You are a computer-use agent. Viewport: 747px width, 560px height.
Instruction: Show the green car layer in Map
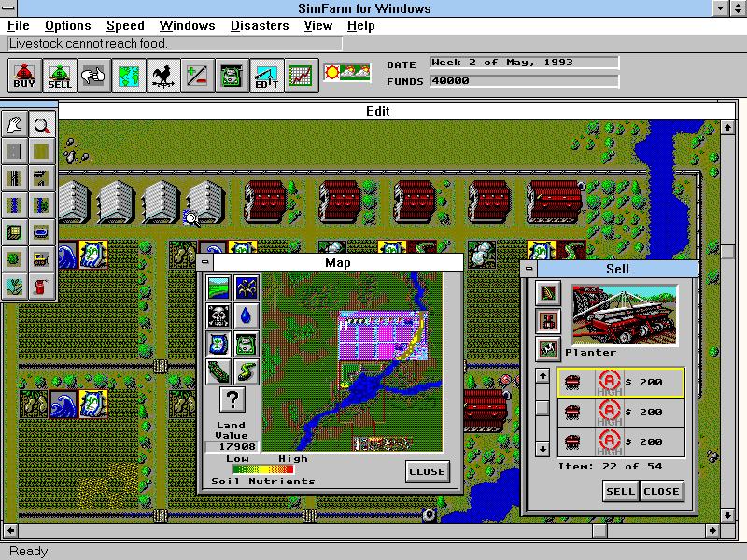click(247, 343)
